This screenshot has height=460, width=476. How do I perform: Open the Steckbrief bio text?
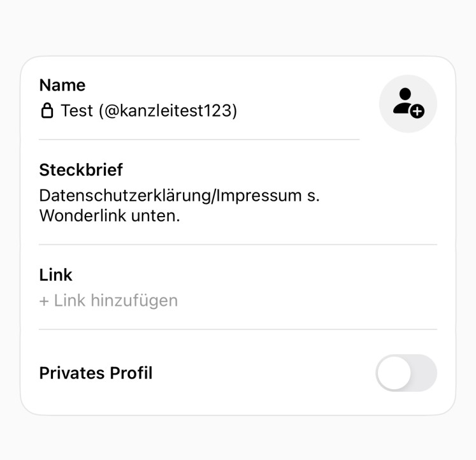[x=178, y=205]
